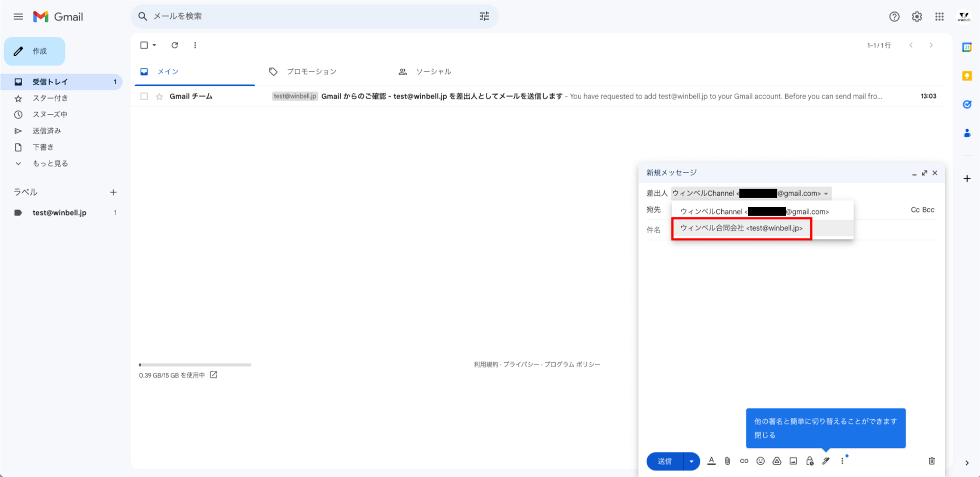Open the プログラム ポリシー link
The image size is (980, 477).
572,364
